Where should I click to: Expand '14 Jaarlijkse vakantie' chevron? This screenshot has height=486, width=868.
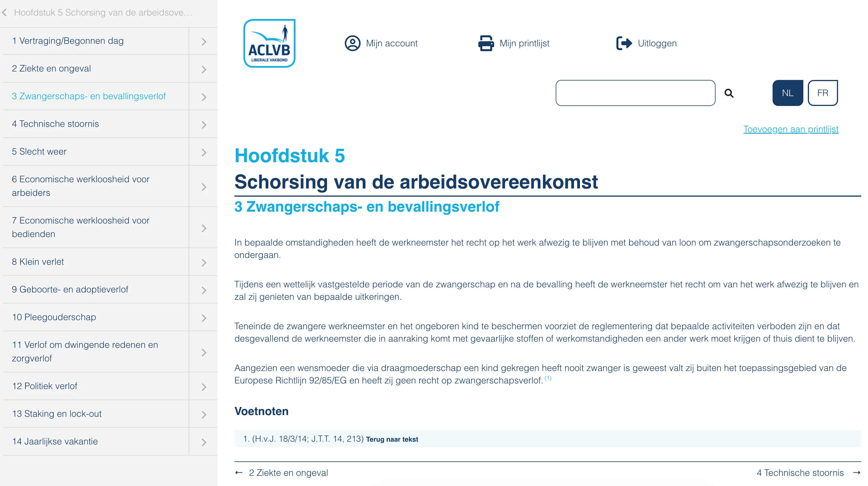204,442
